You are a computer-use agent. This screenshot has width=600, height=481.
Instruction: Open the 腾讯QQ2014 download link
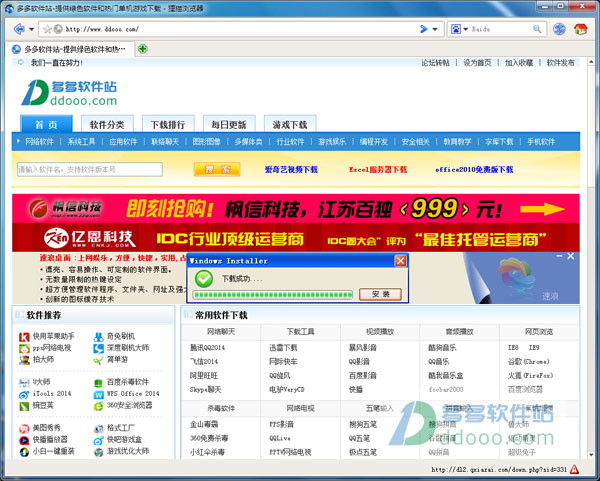(x=207, y=347)
